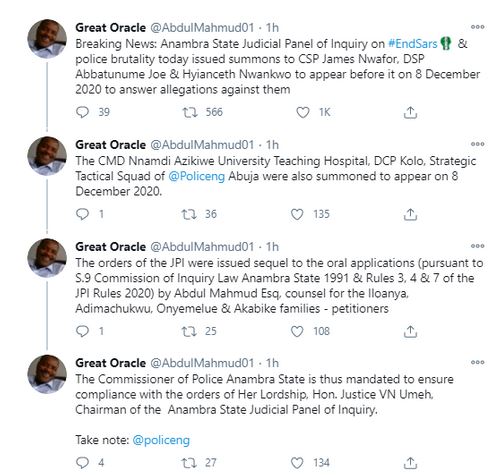501x475 pixels.
Task: Share the last tweet with 134 likes
Action: pos(410,463)
